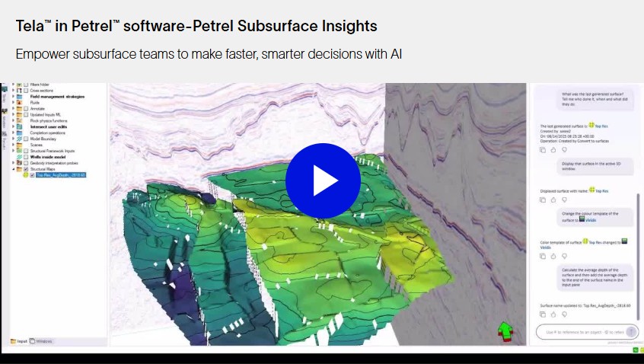
Task: Copy the Color template changed response
Action: pos(543,256)
